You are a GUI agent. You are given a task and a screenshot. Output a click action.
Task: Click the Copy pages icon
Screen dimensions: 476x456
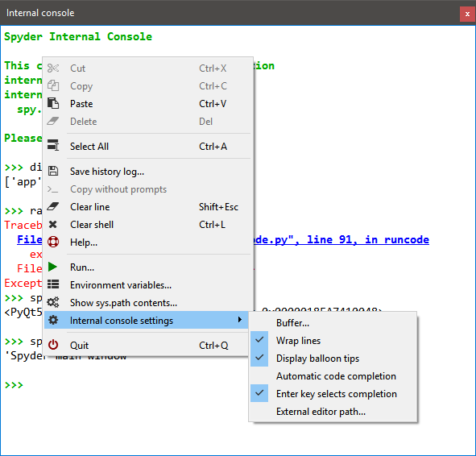point(53,85)
